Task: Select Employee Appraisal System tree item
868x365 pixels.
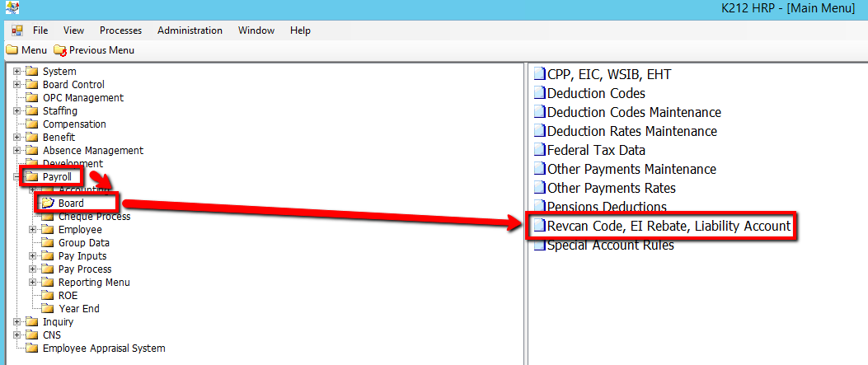Action: [103, 349]
